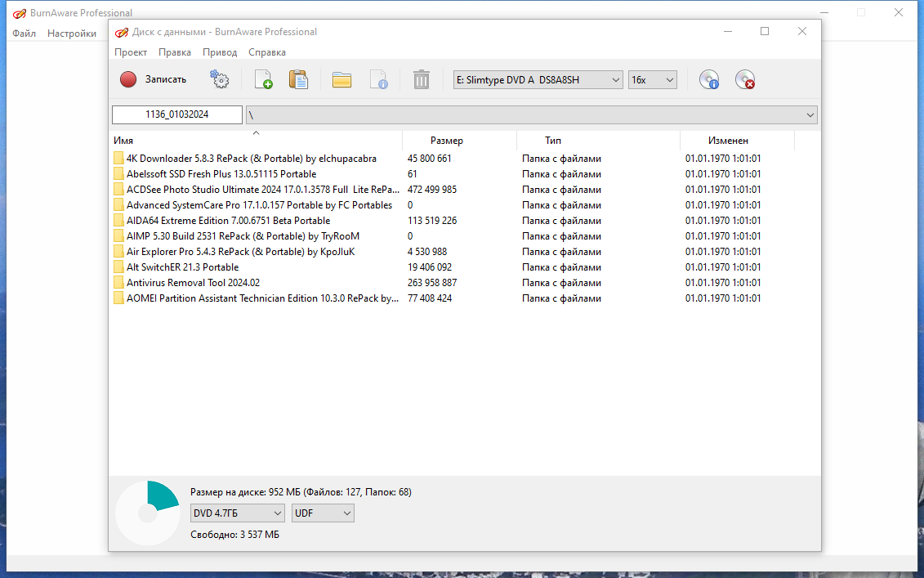Minimize the Диск с данными window
This screenshot has height=578, width=924.
click(x=728, y=31)
